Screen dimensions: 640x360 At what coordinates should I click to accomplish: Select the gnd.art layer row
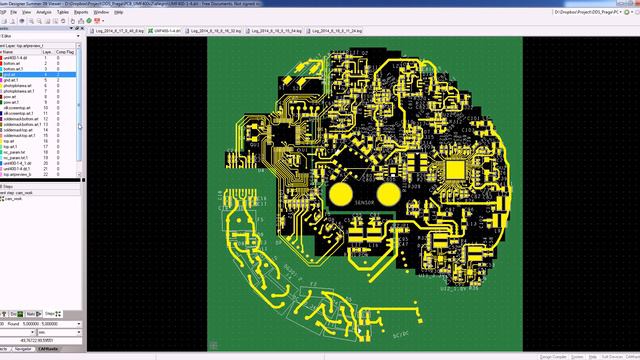[38, 75]
